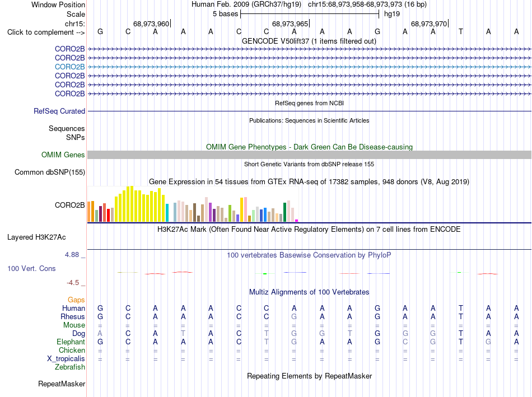
Task: Click the Common dbSNP(155) track label
Action: point(49,172)
